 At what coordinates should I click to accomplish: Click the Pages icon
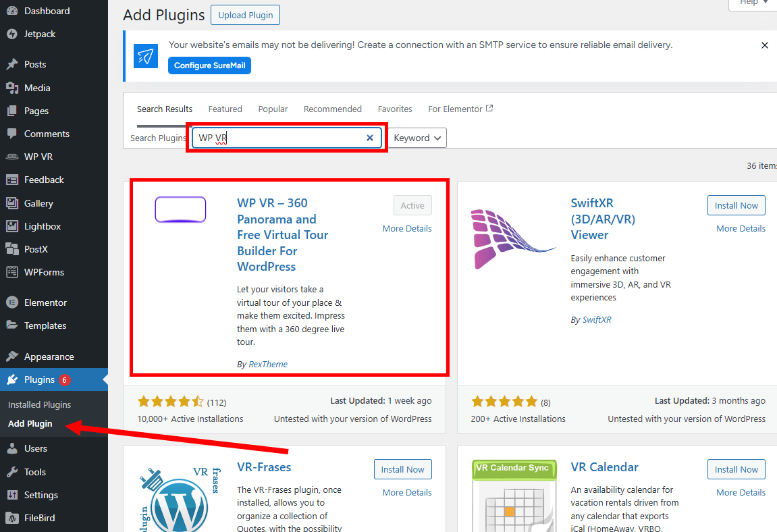click(x=12, y=111)
